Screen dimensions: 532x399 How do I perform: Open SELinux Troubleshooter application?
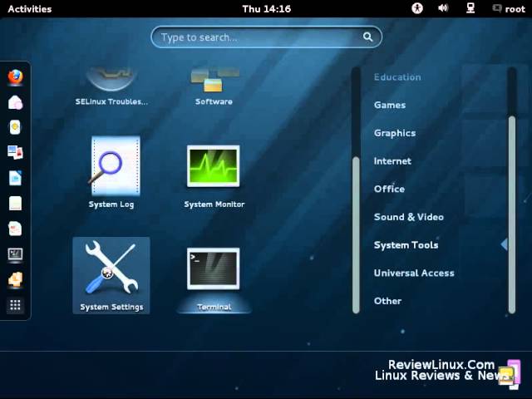pos(111,86)
